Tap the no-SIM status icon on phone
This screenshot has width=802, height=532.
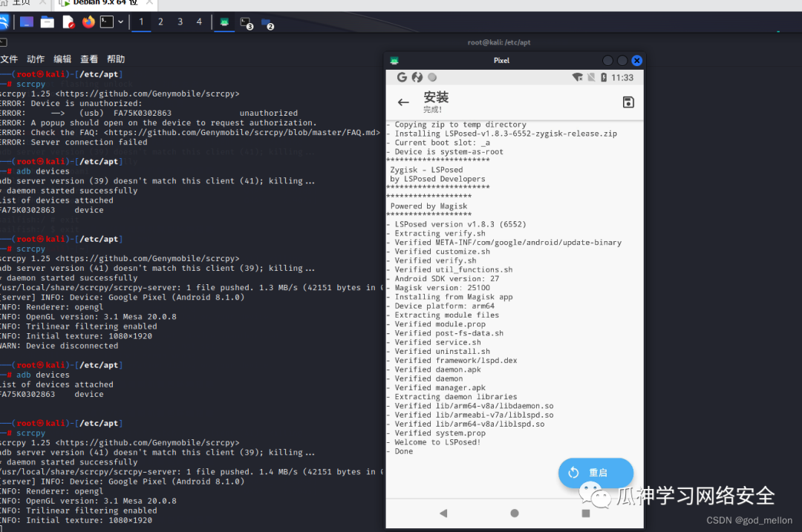click(591, 77)
